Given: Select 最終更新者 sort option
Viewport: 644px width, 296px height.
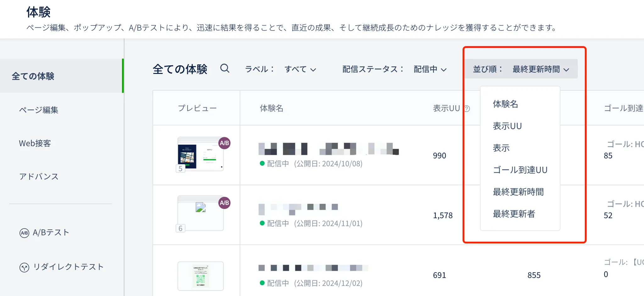Looking at the screenshot, I should [x=514, y=214].
